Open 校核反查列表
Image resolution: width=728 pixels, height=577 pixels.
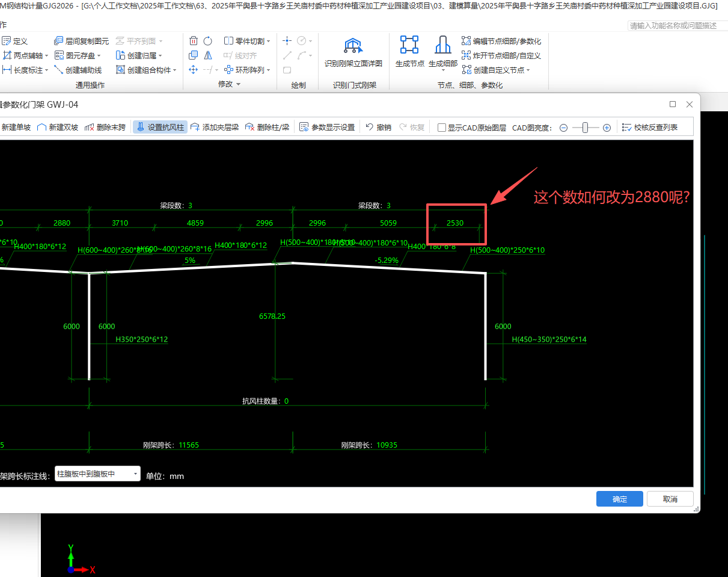click(650, 127)
